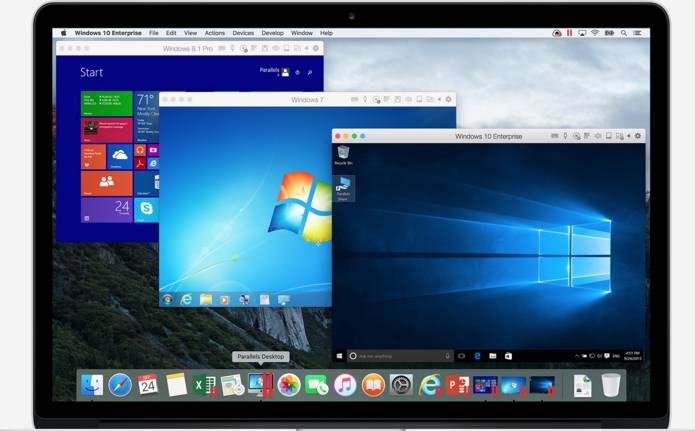Open the Help menu
The width and height of the screenshot is (695, 431).
(x=326, y=33)
